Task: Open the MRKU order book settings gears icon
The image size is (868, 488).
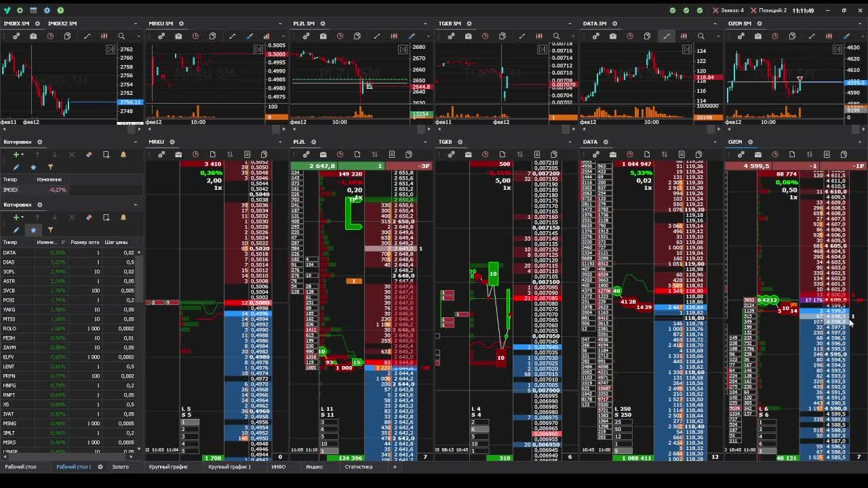Action: 161,155
